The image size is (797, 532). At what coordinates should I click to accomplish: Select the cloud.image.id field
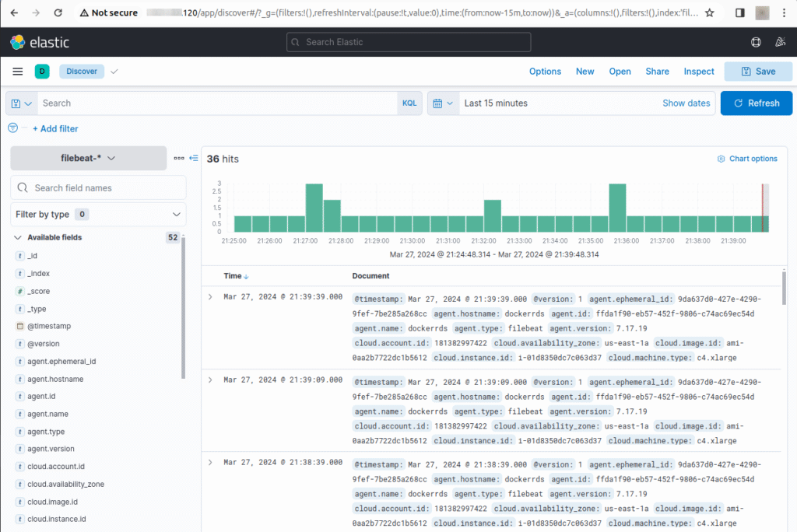(52, 502)
